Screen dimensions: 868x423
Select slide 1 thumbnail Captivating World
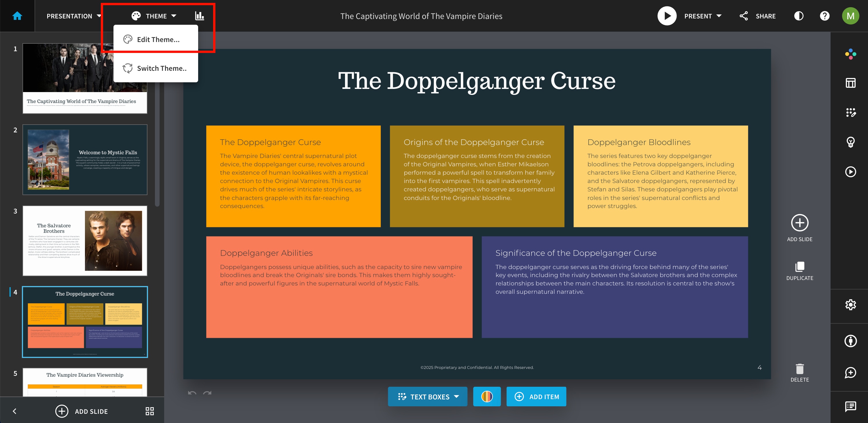(85, 78)
